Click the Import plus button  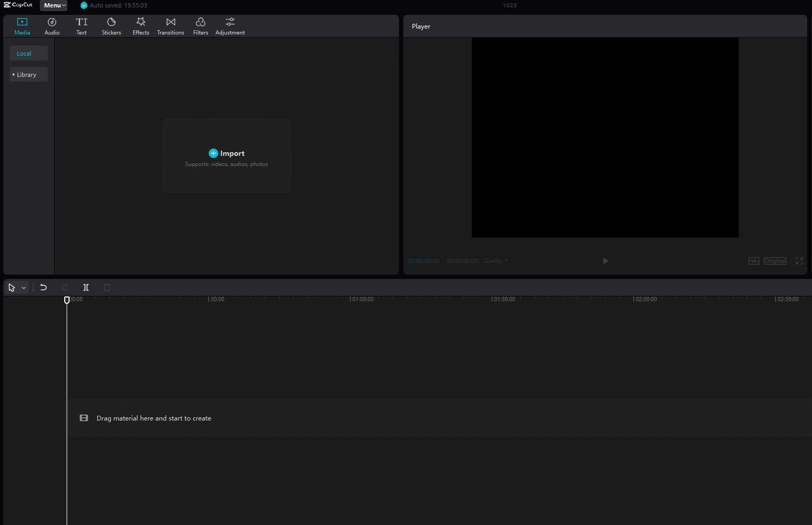(x=213, y=153)
